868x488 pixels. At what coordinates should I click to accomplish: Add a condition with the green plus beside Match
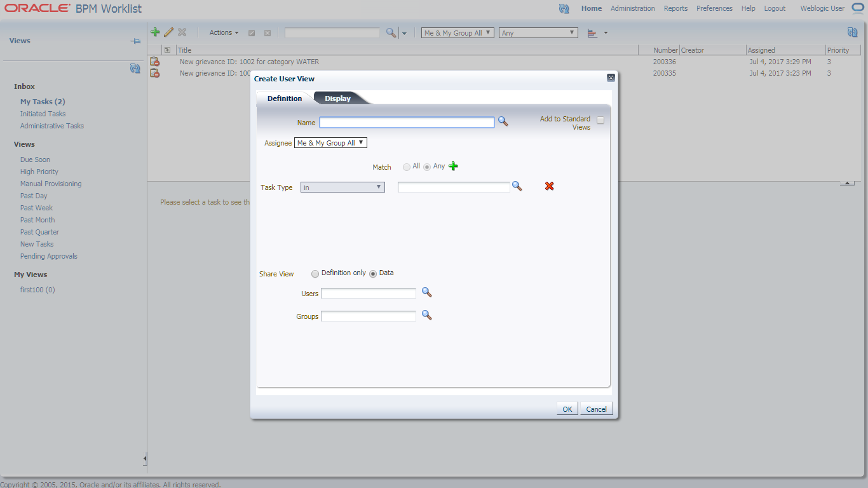pyautogui.click(x=453, y=166)
